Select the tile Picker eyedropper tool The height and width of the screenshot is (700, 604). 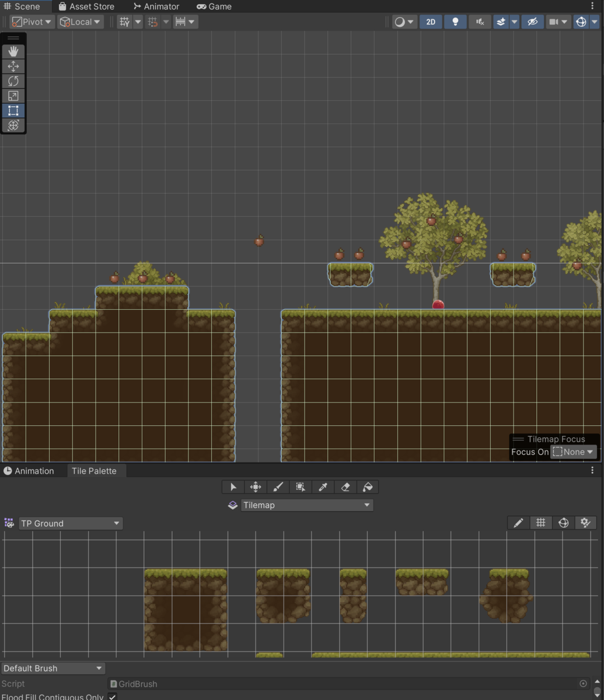click(323, 487)
